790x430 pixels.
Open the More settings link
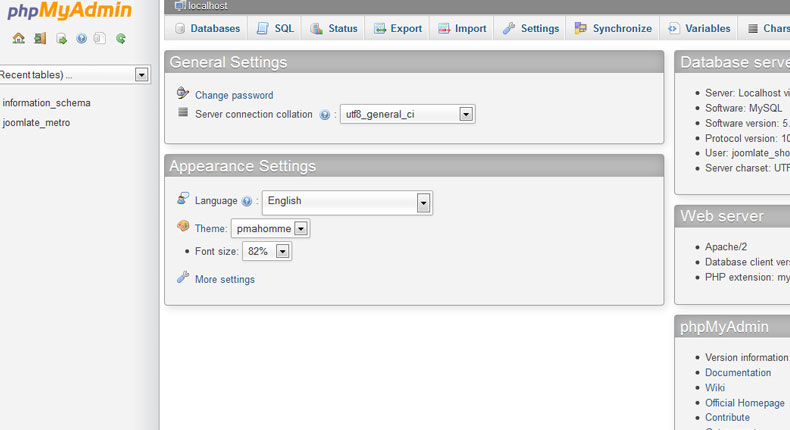224,279
